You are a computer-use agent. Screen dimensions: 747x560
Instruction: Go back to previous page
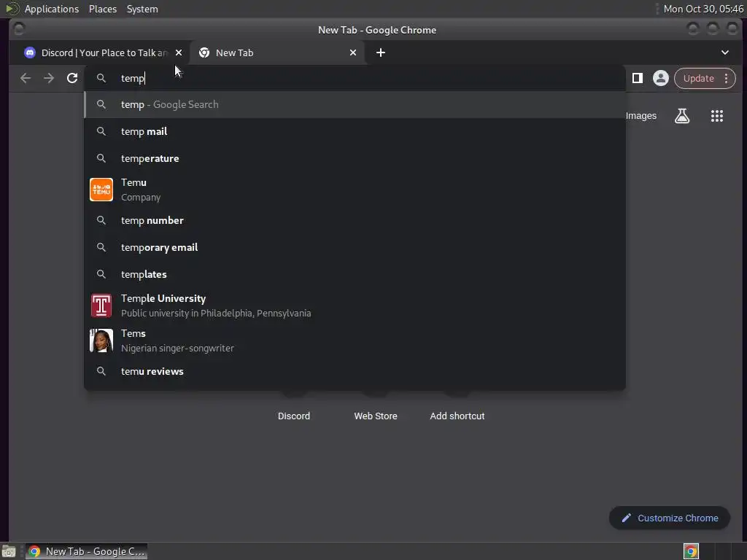[x=26, y=78]
